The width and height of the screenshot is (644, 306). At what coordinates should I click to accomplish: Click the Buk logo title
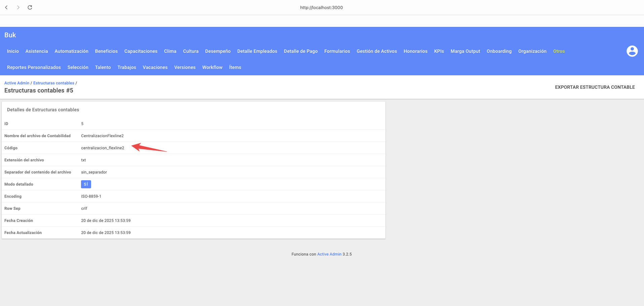(x=10, y=35)
